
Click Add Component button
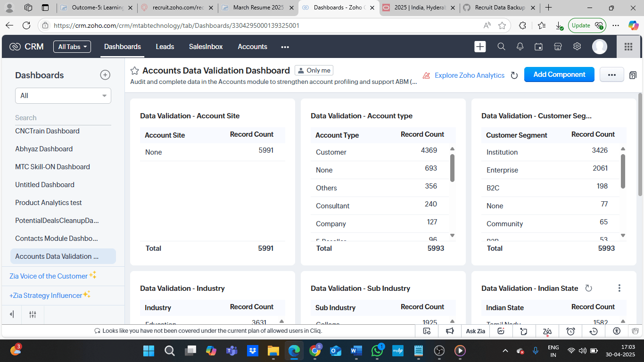click(559, 74)
